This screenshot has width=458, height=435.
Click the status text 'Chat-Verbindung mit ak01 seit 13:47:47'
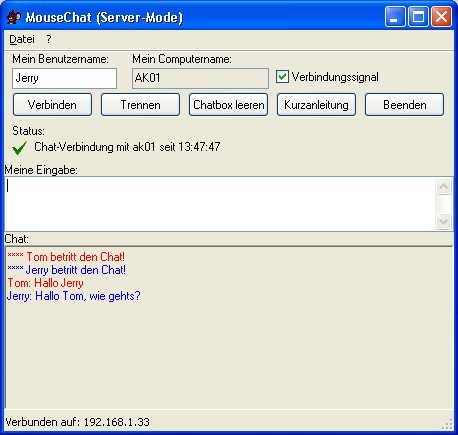click(x=127, y=147)
